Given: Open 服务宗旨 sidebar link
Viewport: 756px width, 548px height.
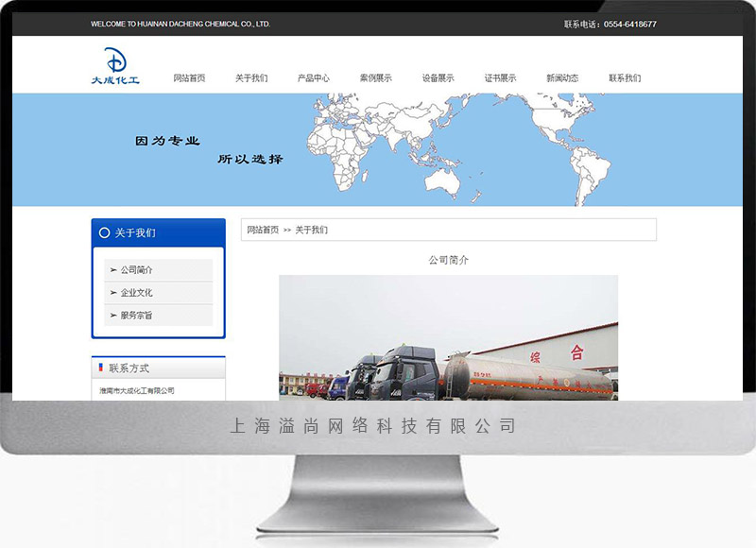Looking at the screenshot, I should click(137, 316).
